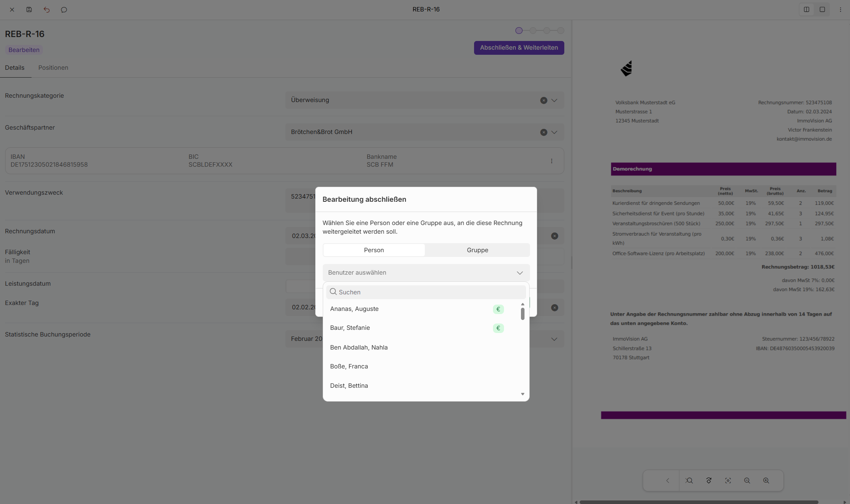This screenshot has width=850, height=504.
Task: Select the Person option
Action: click(374, 250)
